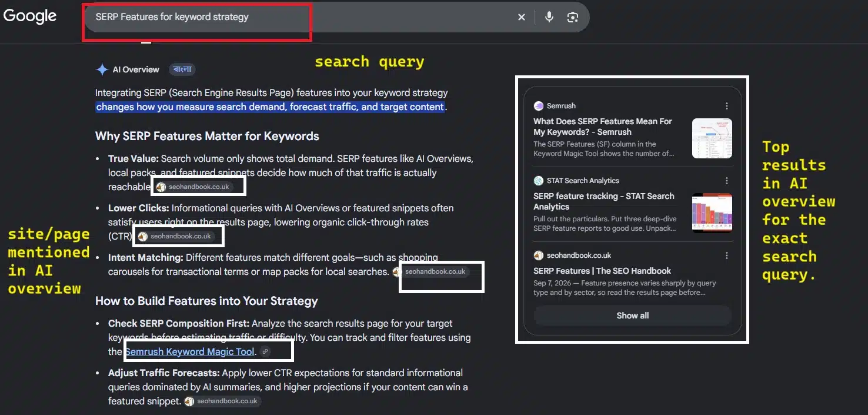This screenshot has width=868, height=415.
Task: Click the 'Lower Clicks:' bullet label
Action: pos(139,208)
